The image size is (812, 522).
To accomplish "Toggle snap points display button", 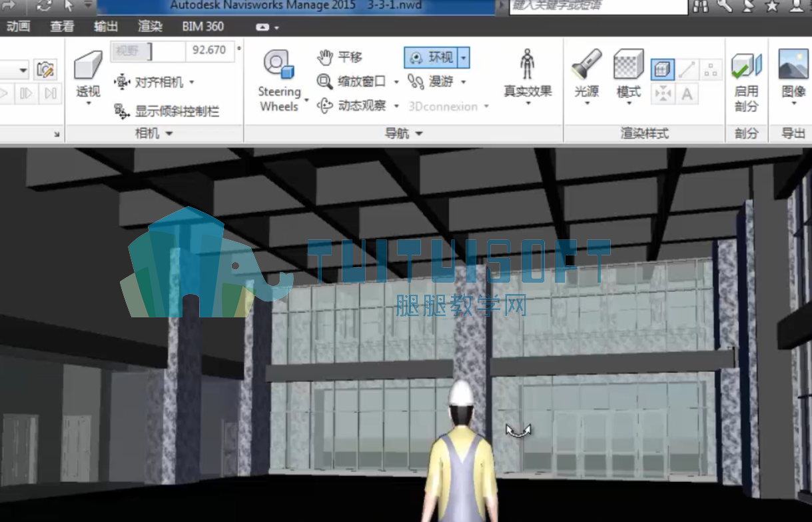I will click(x=663, y=94).
